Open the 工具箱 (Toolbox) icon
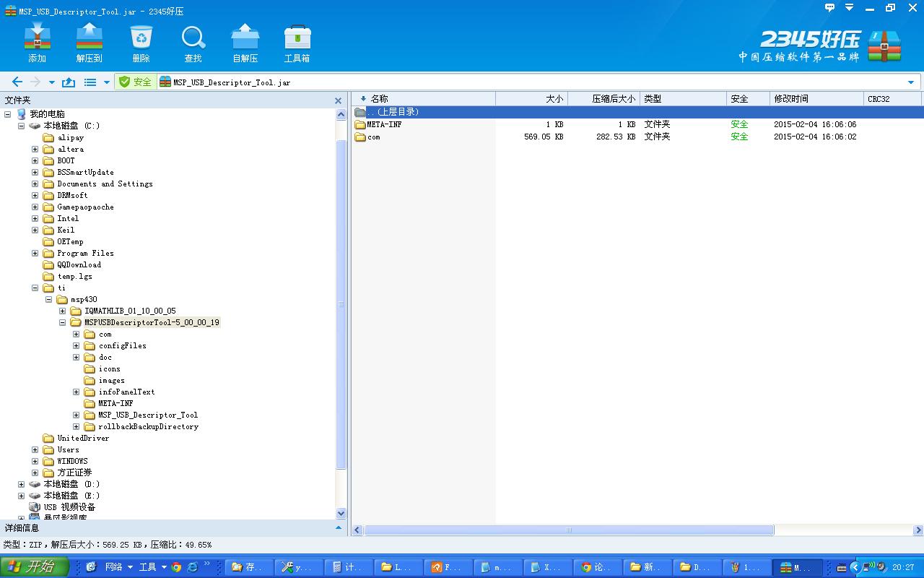This screenshot has height=578, width=924. 297,43
